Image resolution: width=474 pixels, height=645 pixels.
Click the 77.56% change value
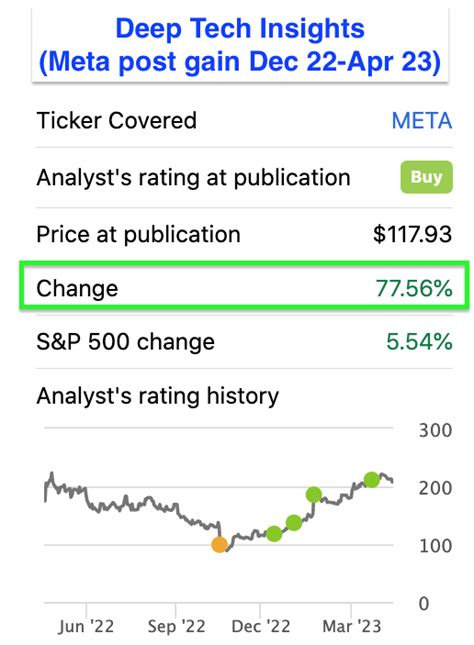(414, 288)
